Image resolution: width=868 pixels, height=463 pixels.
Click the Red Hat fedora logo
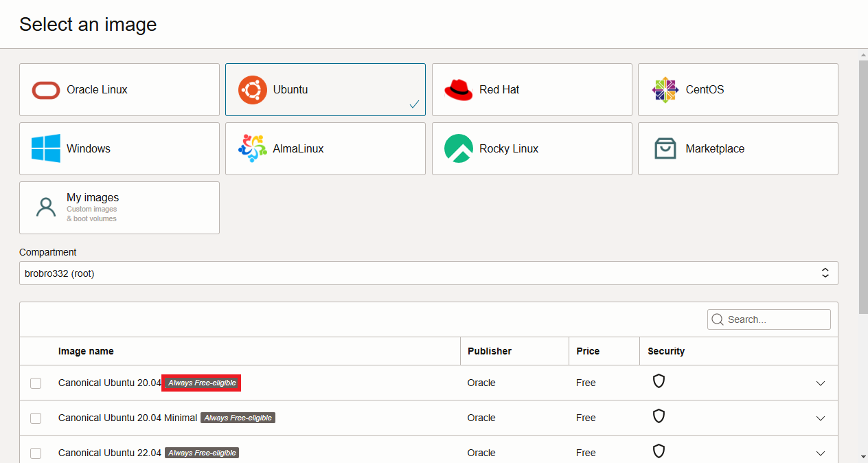[459, 90]
